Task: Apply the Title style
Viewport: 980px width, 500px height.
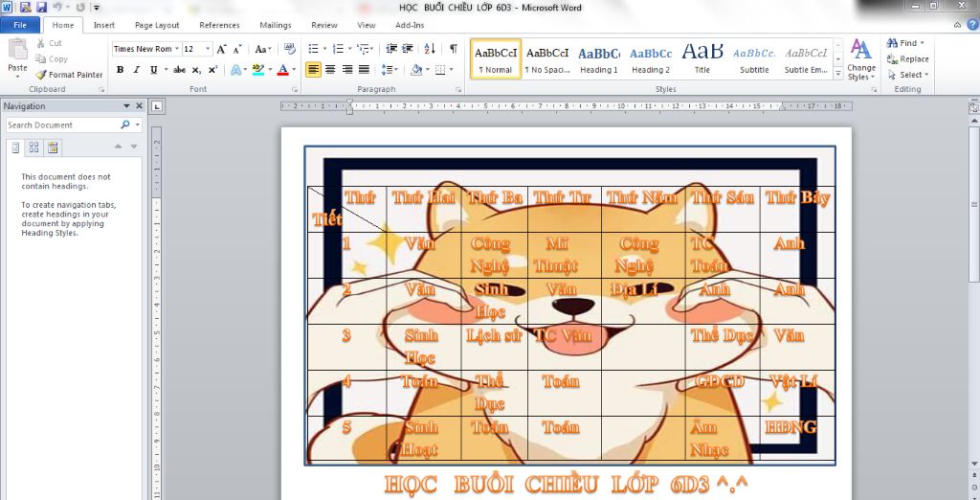Action: click(702, 58)
